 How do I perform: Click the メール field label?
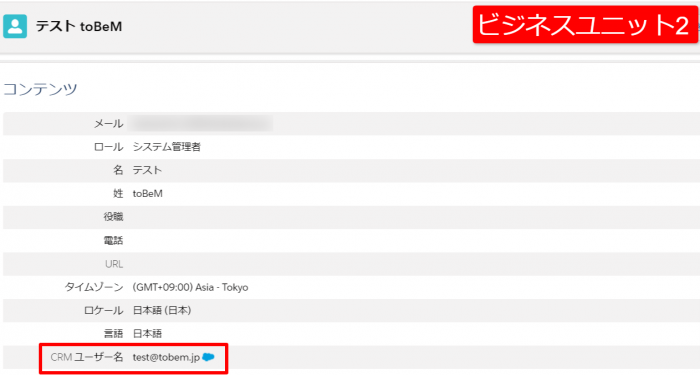[x=108, y=124]
